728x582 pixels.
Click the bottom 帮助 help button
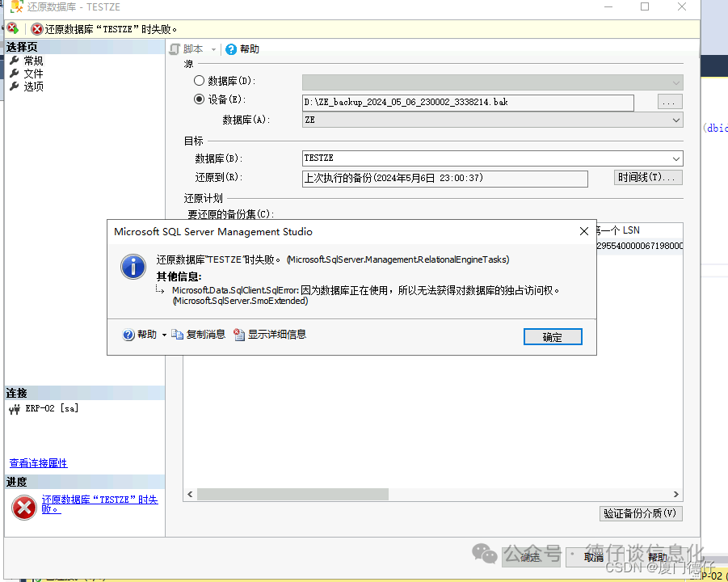[658, 558]
